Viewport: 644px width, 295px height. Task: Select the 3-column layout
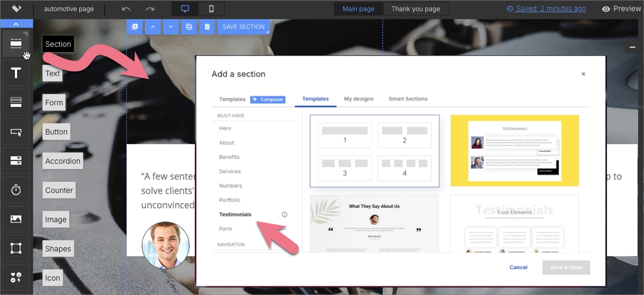tap(345, 168)
